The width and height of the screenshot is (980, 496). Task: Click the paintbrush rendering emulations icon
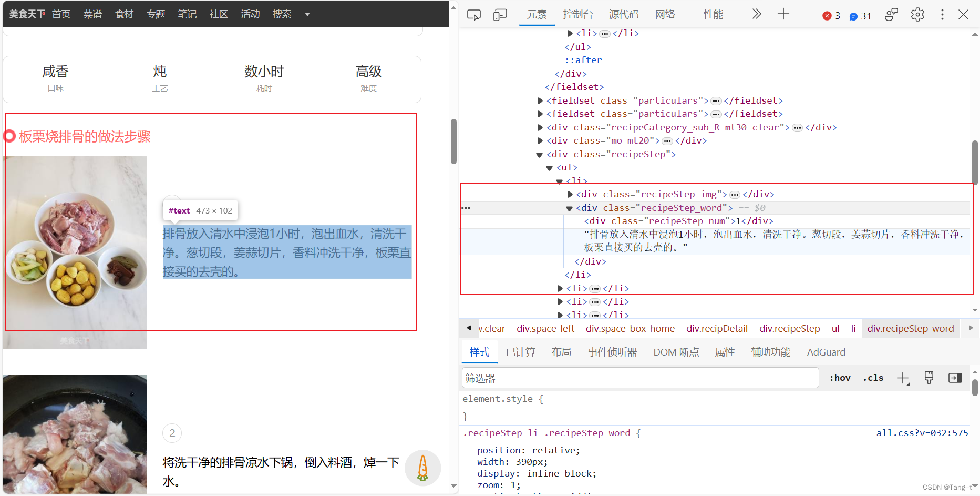pyautogui.click(x=929, y=378)
